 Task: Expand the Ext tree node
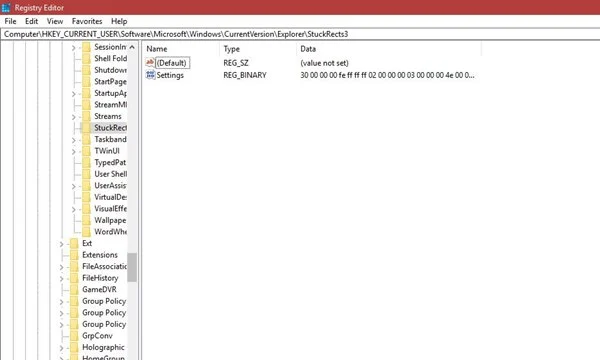(x=61, y=244)
